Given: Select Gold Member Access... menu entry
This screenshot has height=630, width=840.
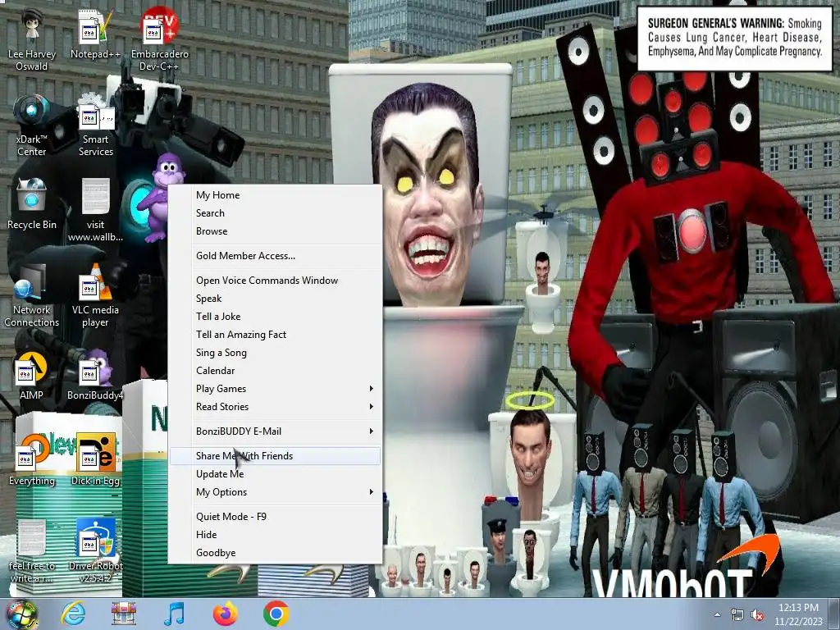Looking at the screenshot, I should click(x=276, y=256).
